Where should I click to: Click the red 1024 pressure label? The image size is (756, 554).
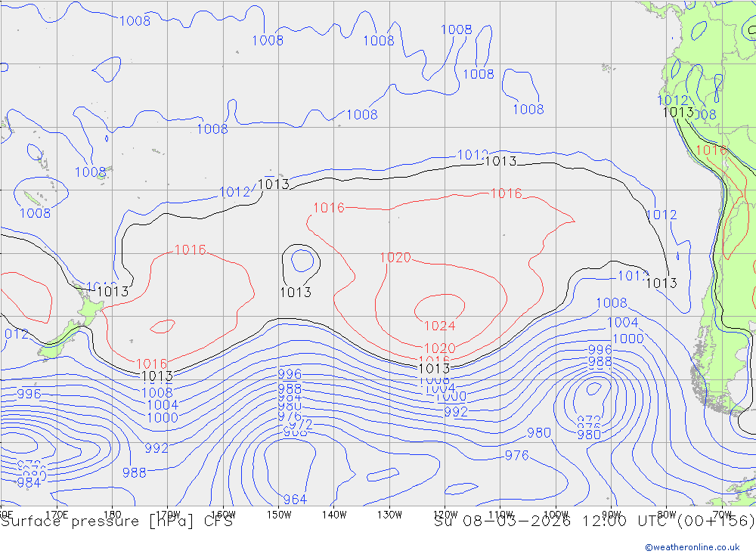click(439, 326)
